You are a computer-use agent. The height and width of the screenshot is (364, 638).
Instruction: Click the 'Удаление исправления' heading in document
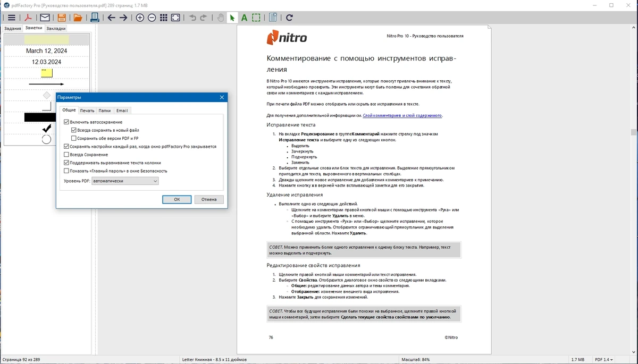click(295, 194)
